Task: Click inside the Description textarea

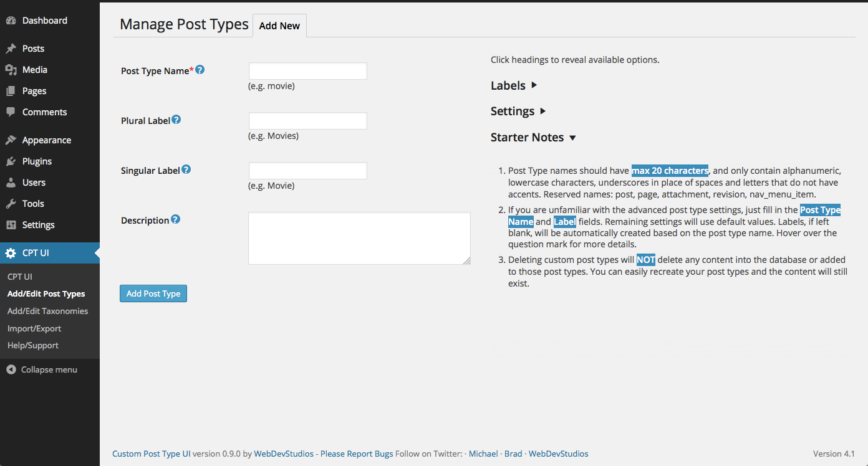Action: (359, 238)
